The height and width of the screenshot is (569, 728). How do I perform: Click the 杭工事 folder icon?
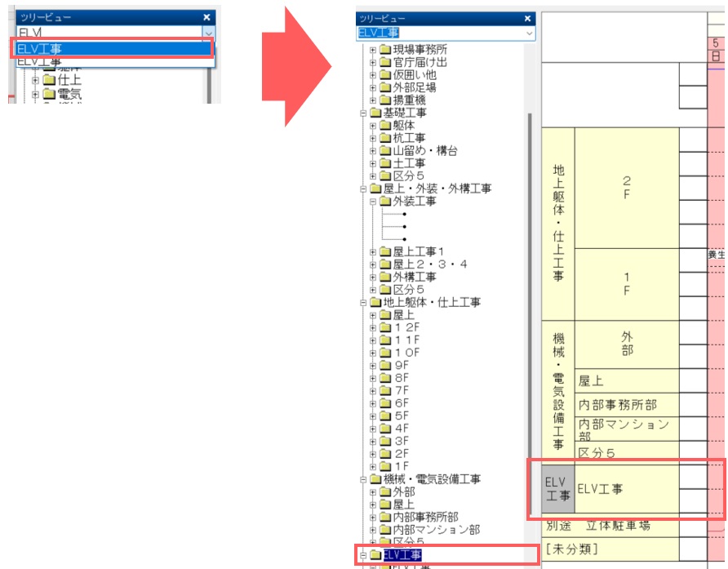pos(385,139)
